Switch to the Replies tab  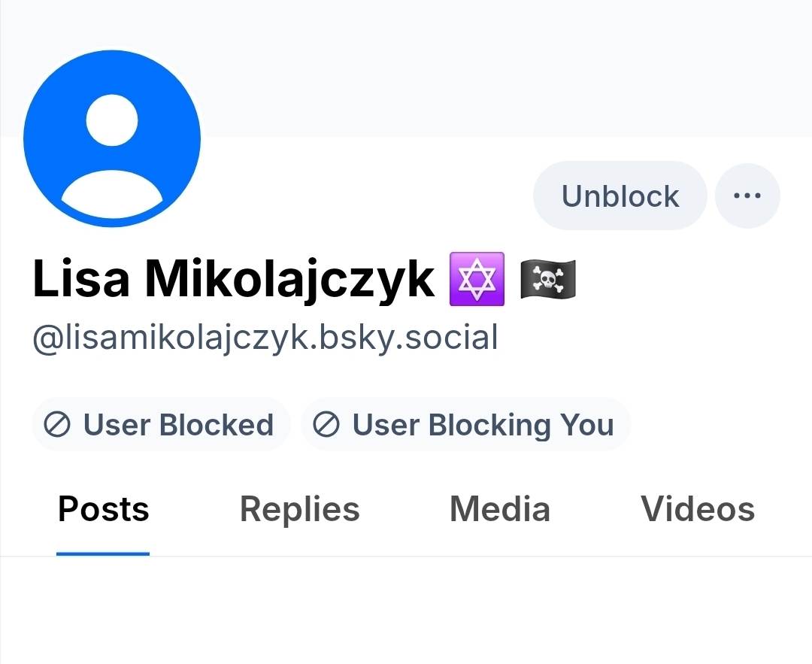tap(299, 510)
